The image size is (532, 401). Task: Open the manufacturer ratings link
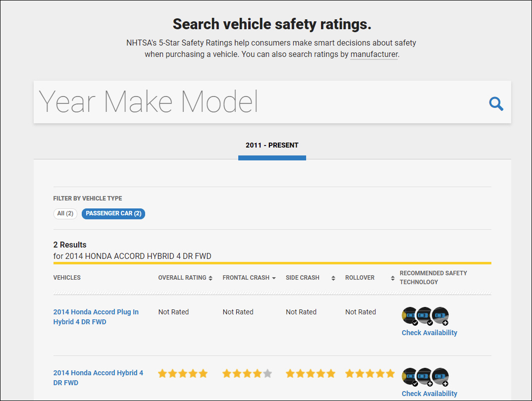[374, 54]
